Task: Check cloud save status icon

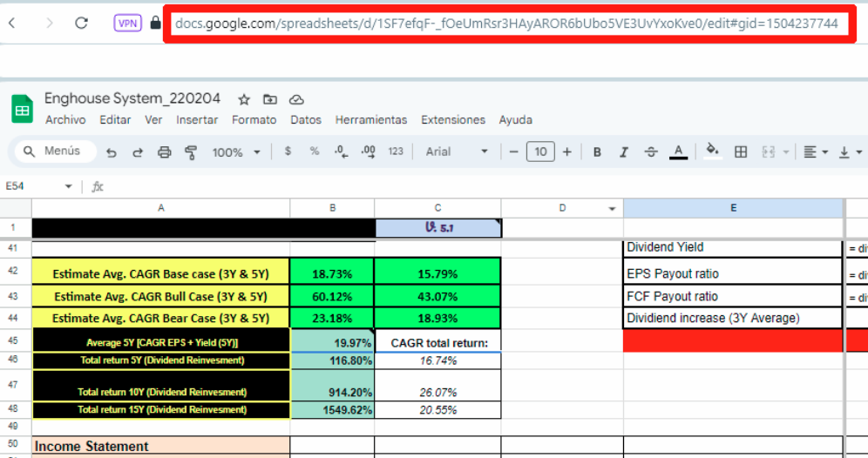Action: pos(296,99)
